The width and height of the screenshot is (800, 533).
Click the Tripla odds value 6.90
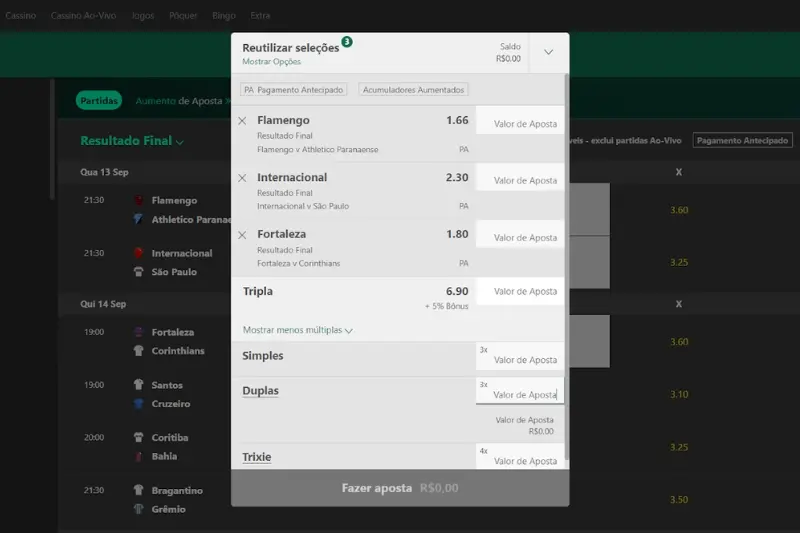457,291
